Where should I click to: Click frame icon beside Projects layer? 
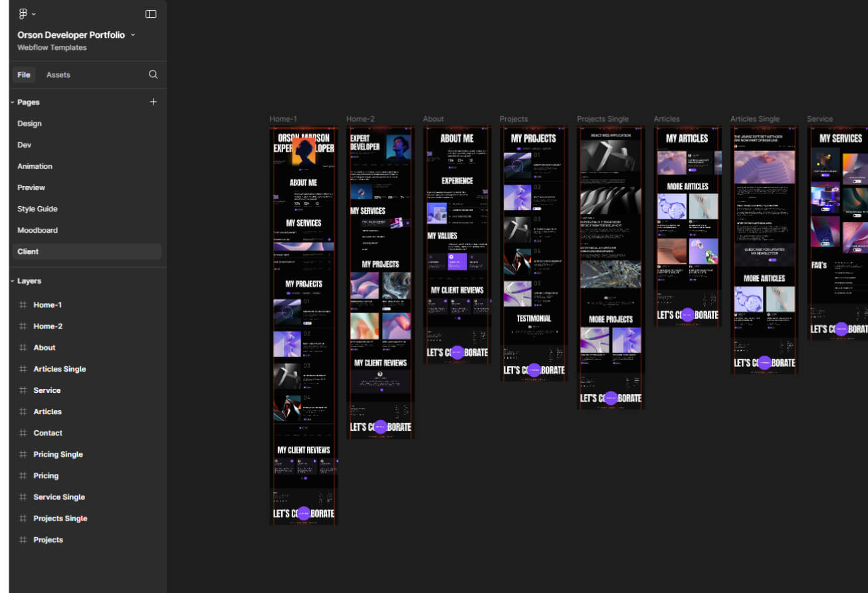[23, 539]
